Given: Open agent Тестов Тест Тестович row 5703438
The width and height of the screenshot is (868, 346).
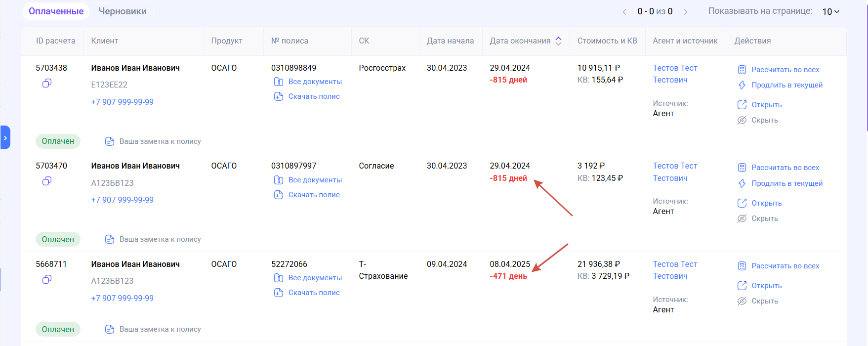Looking at the screenshot, I should click(x=675, y=74).
